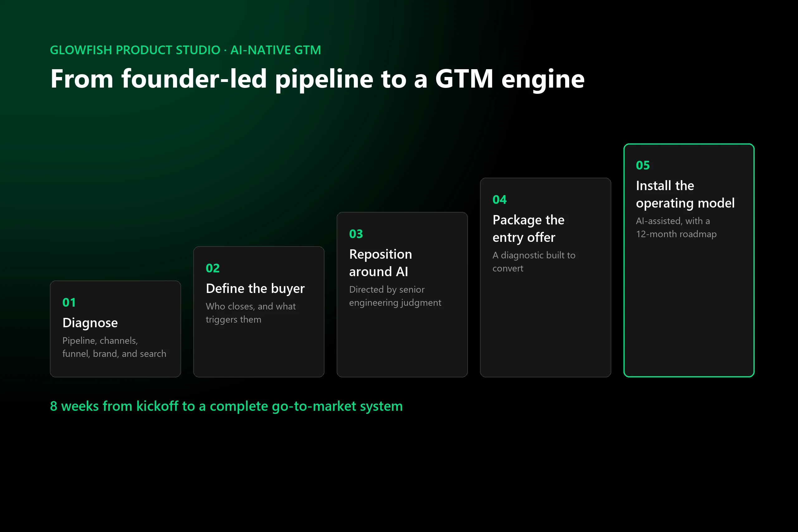Select step number 01

point(69,302)
